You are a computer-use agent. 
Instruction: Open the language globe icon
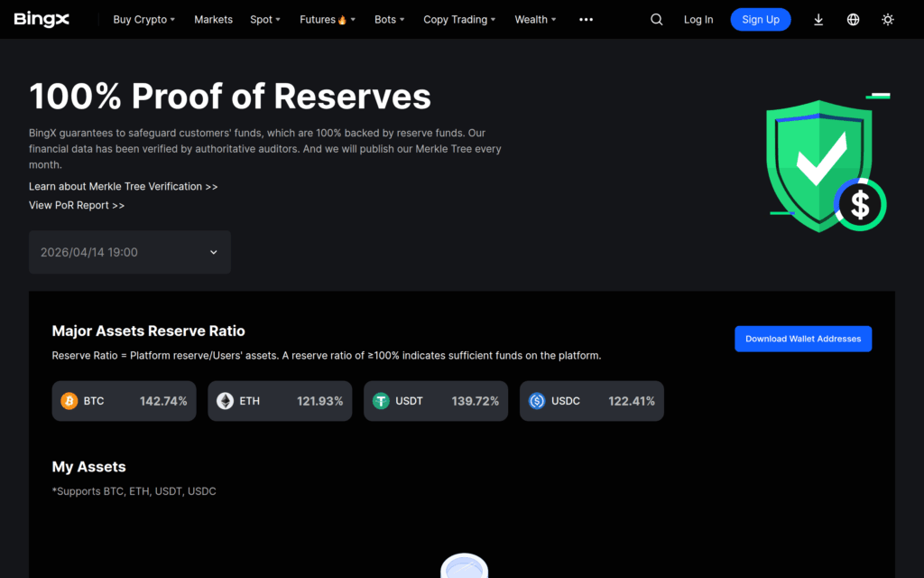coord(853,20)
